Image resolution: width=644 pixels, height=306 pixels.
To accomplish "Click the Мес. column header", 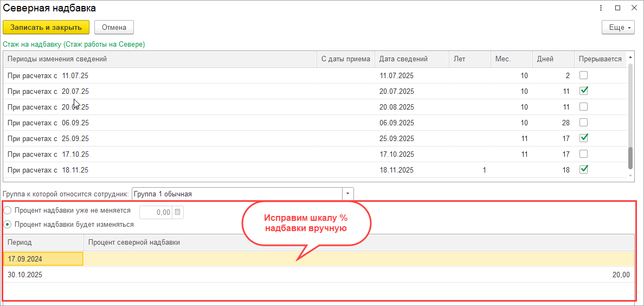I will 512,59.
